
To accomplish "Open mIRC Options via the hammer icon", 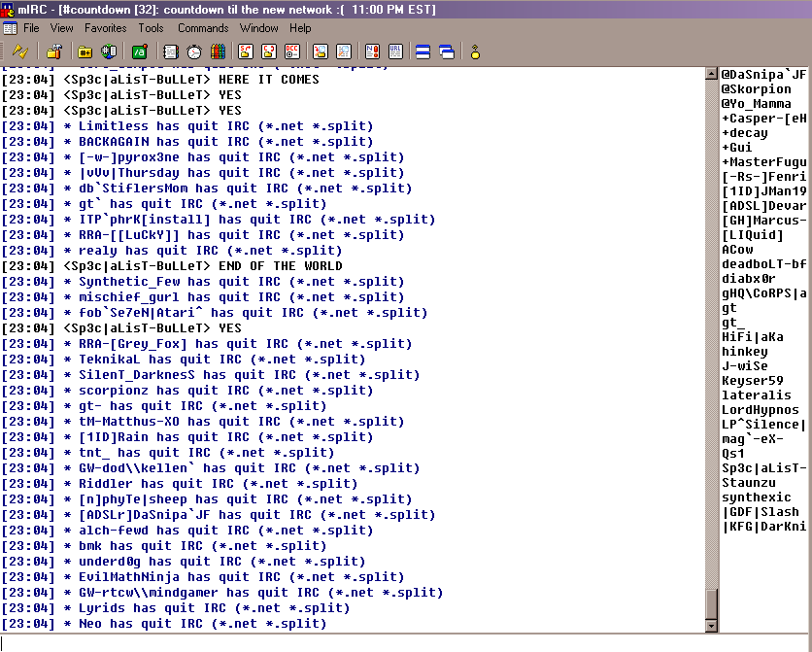I will [53, 51].
